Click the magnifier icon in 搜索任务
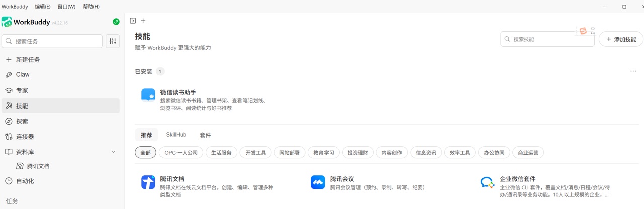The width and height of the screenshot is (644, 209). (9, 41)
